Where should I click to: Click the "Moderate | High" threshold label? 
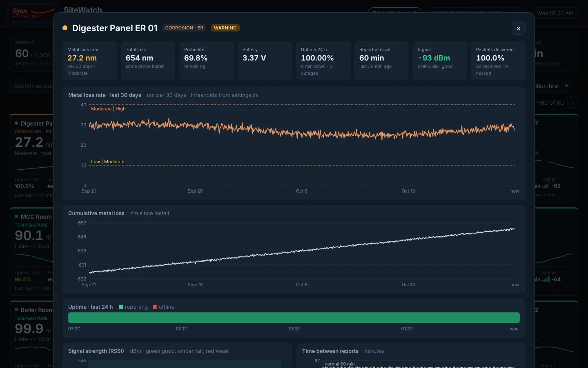click(x=108, y=109)
